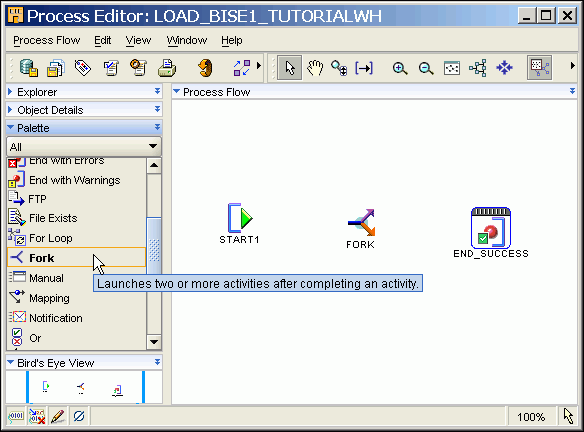Expand first toolbar overflow arrow
Viewport: 584px width, 432px height.
[x=259, y=66]
